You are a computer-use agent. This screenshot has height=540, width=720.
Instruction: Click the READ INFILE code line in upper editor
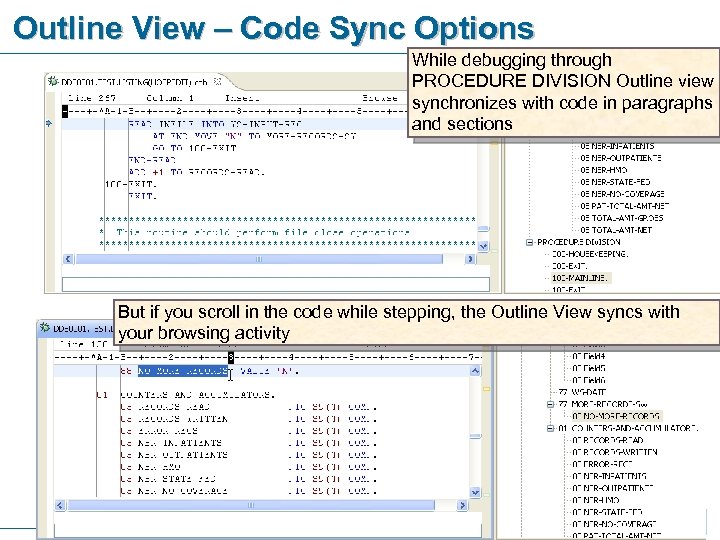click(x=215, y=124)
